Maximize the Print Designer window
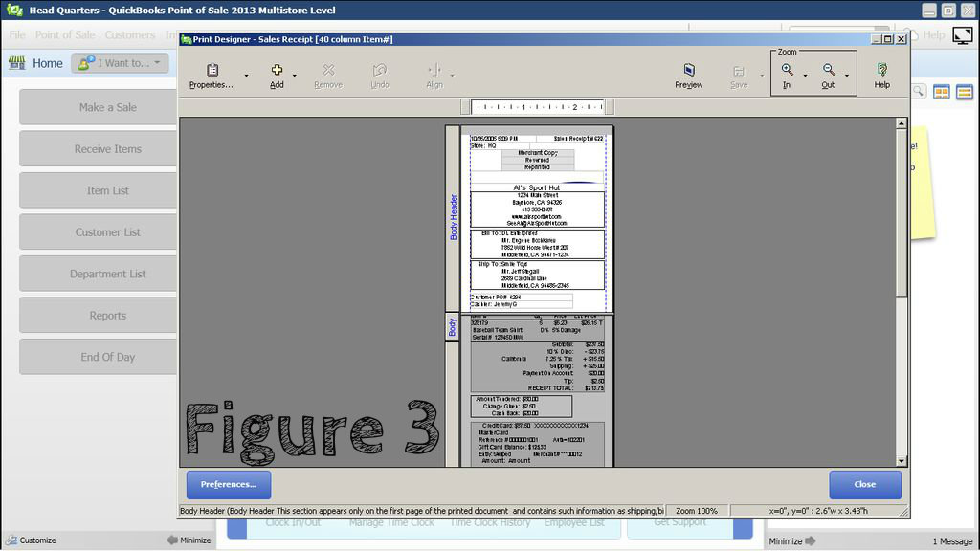This screenshot has height=551, width=980. (x=887, y=39)
